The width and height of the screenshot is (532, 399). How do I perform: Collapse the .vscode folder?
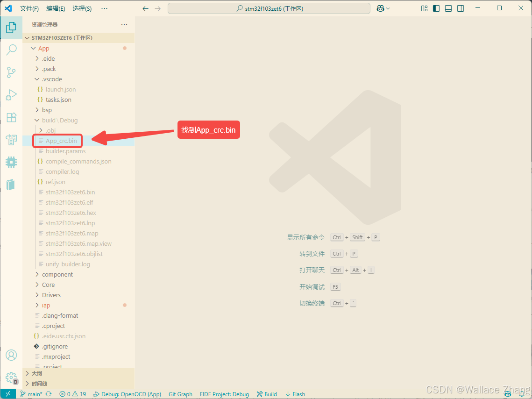(79, 79)
